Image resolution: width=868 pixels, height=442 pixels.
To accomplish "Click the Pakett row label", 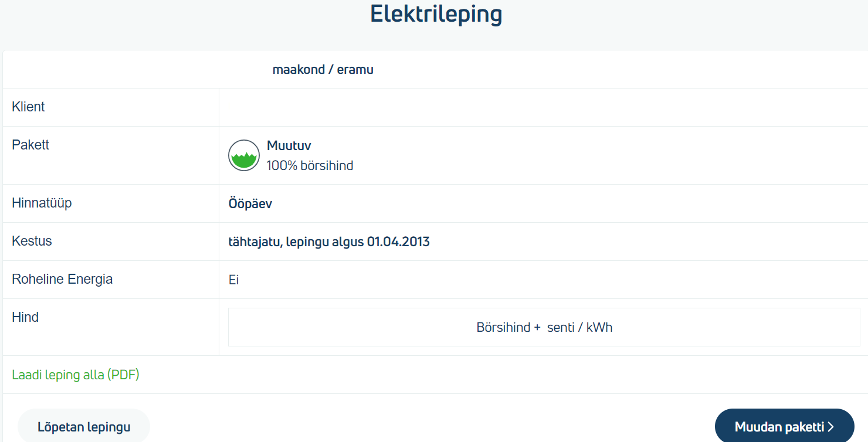I will click(30, 145).
